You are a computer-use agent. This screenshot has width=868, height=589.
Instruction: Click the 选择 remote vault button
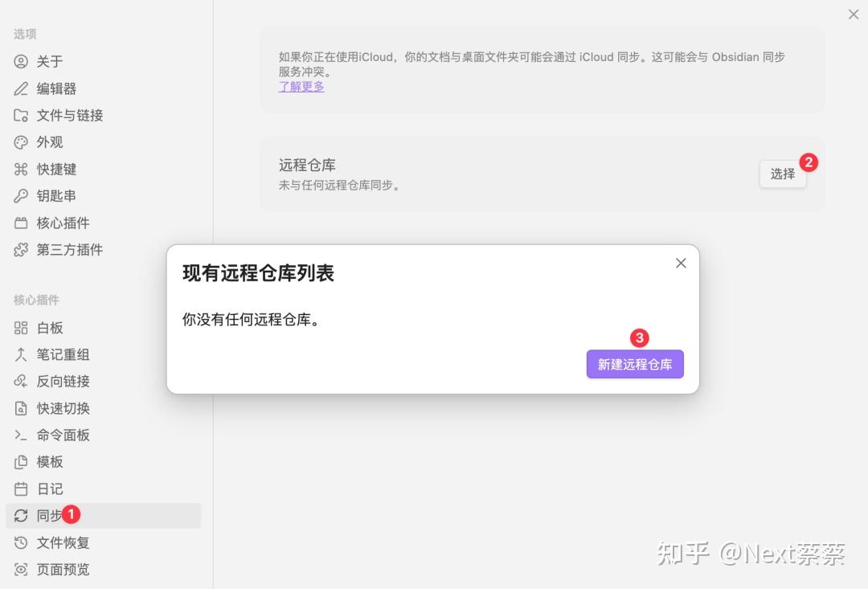[783, 174]
